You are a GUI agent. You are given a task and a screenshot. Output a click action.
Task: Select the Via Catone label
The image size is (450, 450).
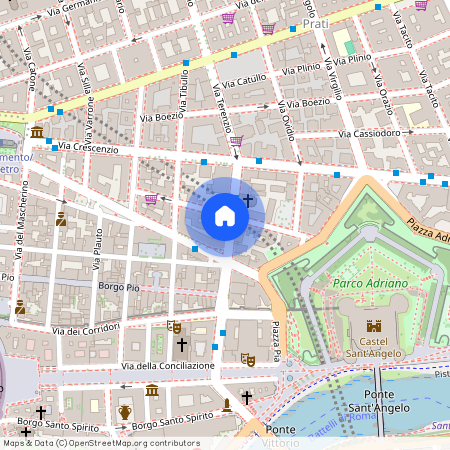(29, 69)
